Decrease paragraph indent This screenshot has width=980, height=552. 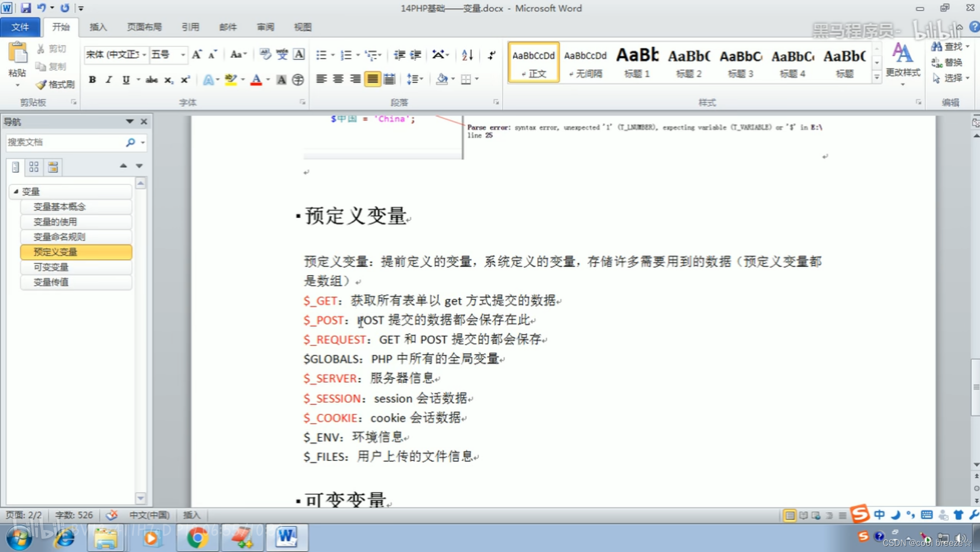399,55
